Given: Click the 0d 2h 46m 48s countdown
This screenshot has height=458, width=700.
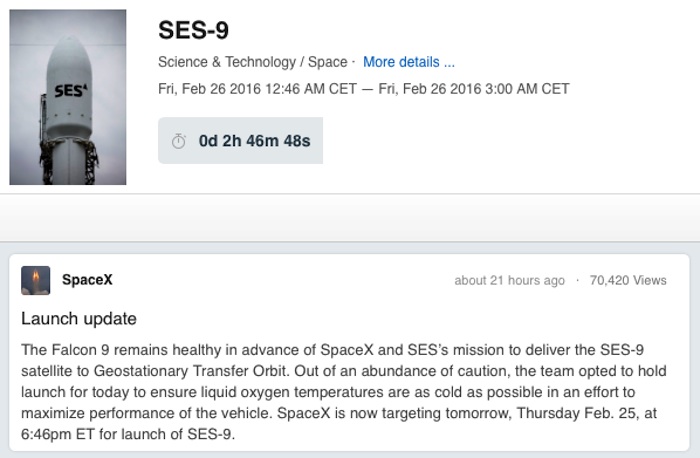Looking at the screenshot, I should point(254,141).
